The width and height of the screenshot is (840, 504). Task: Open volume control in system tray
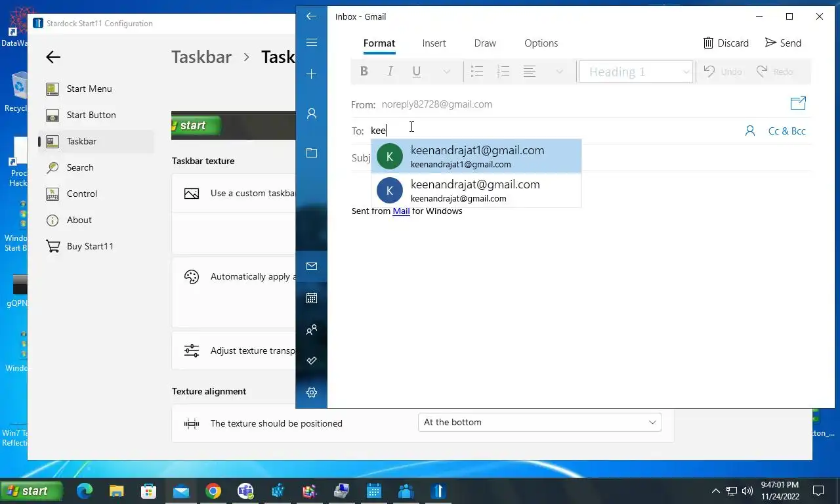[747, 491]
